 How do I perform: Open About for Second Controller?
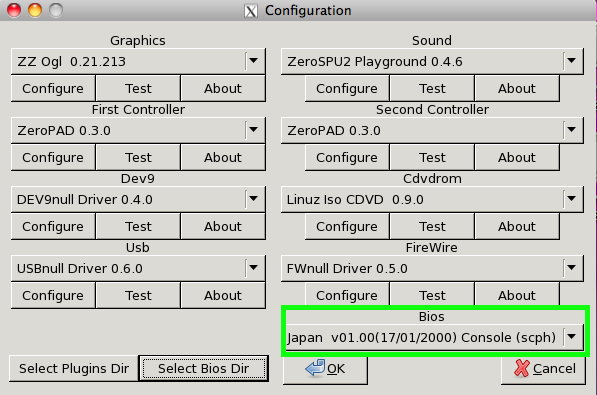point(517,157)
